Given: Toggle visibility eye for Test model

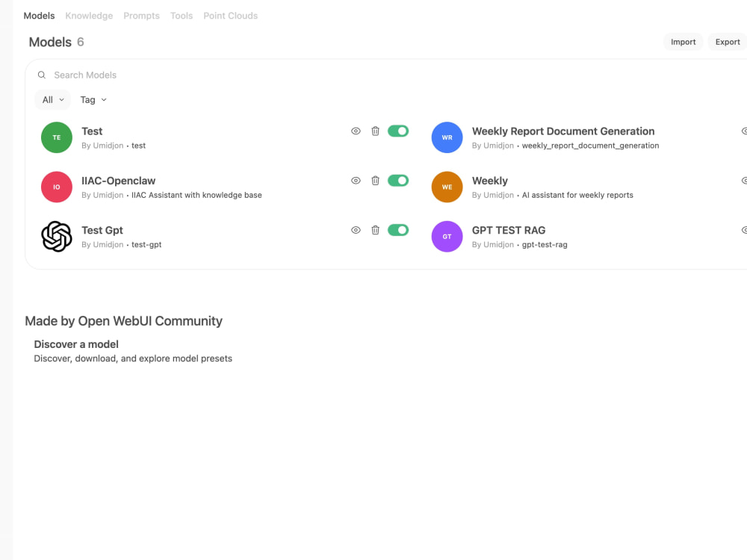Looking at the screenshot, I should (x=356, y=131).
